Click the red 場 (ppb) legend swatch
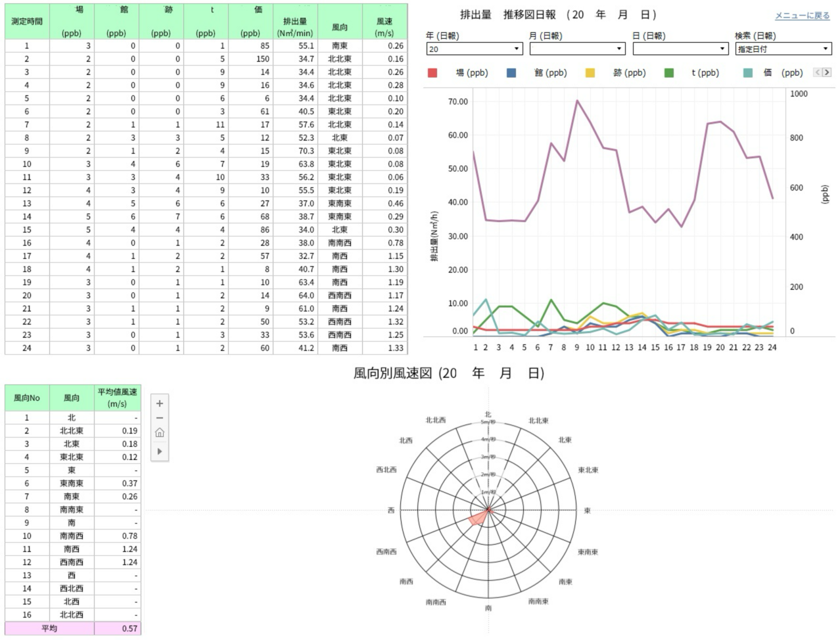Image resolution: width=840 pixels, height=640 pixels. 432,73
